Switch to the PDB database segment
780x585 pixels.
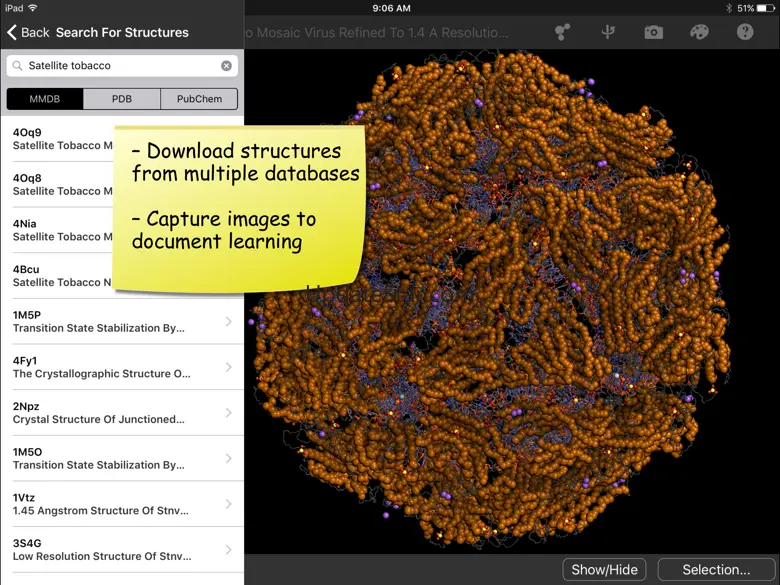(x=122, y=99)
